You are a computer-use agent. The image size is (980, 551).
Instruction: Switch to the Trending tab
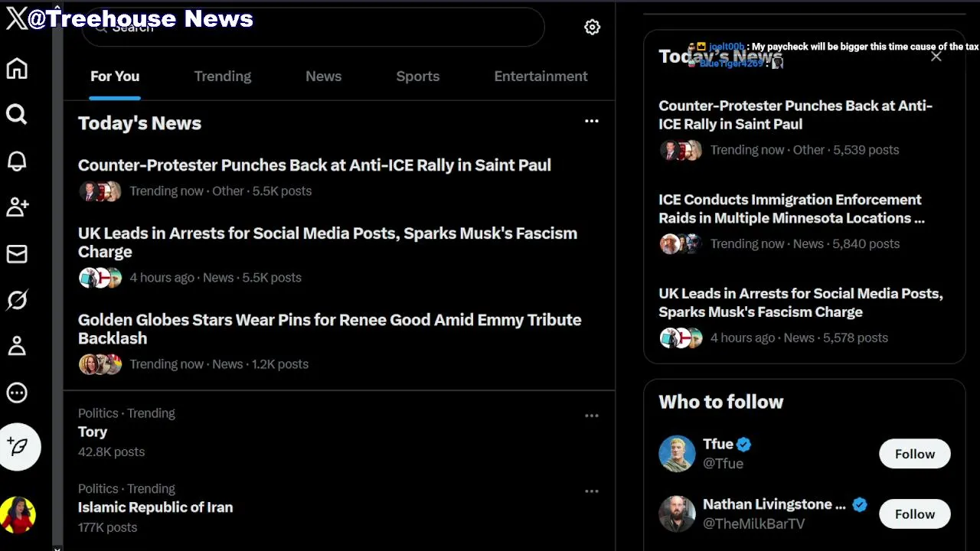pos(222,77)
